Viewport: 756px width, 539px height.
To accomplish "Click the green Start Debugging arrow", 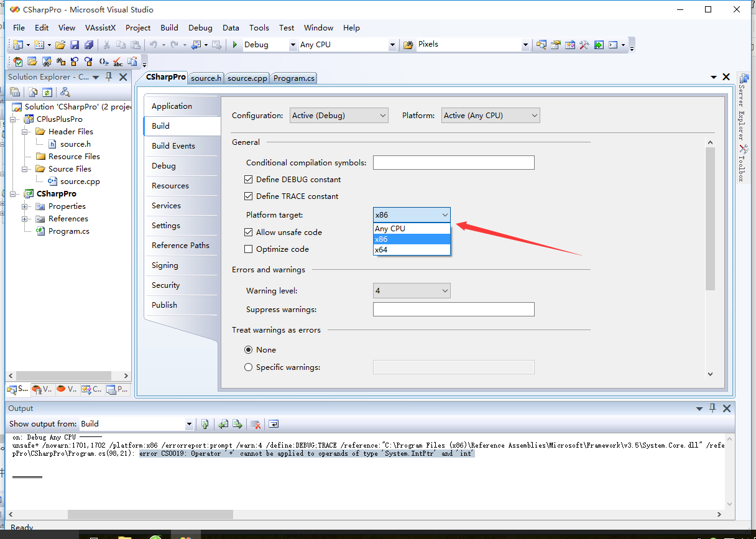I will (235, 45).
